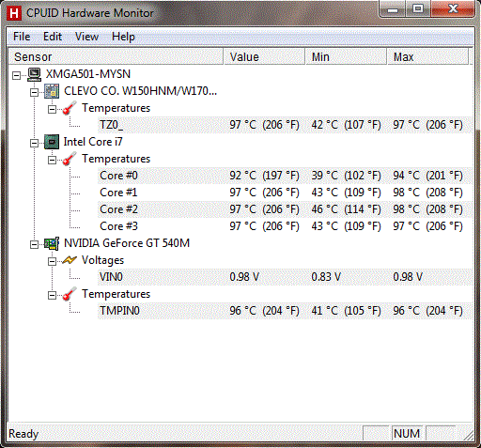Select the TMPIN0 sensor row
The image size is (481, 448).
(x=285, y=311)
